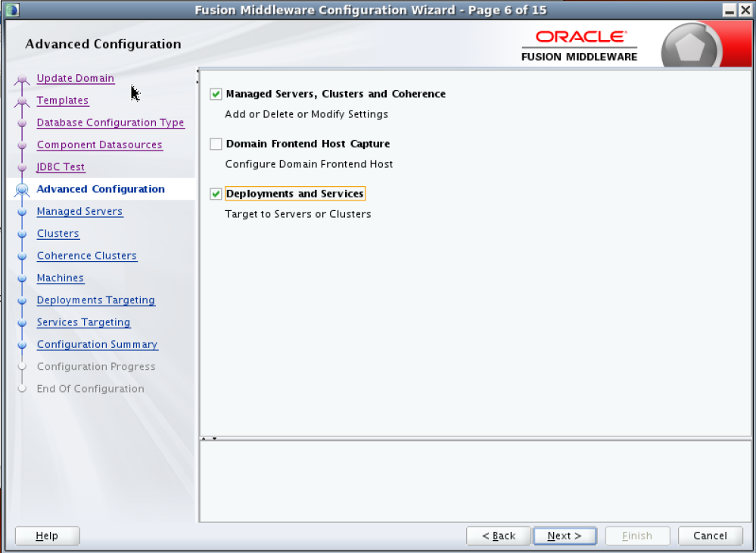Screen dimensions: 756x553
Task: Expand the message pane using up arrow
Action: (204, 438)
